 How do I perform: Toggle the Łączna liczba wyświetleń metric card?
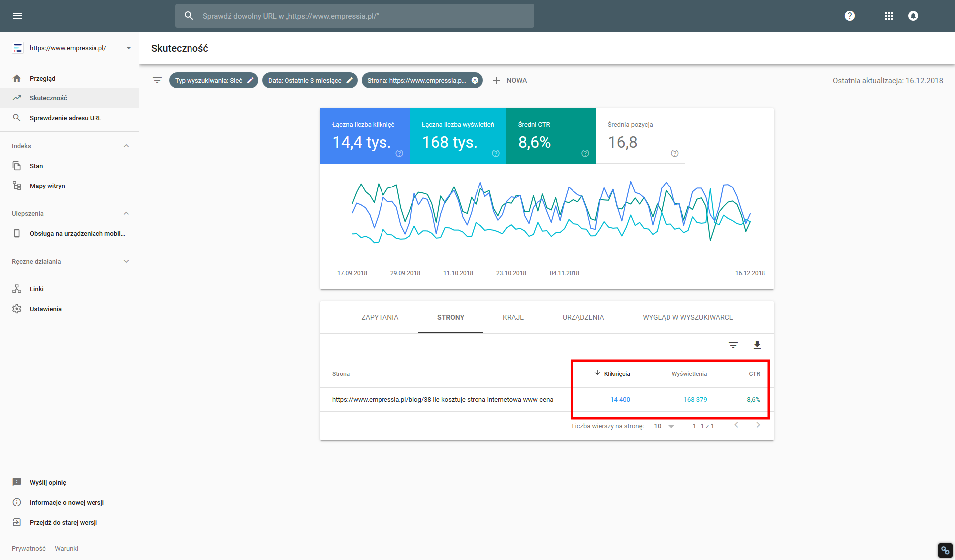click(x=458, y=136)
